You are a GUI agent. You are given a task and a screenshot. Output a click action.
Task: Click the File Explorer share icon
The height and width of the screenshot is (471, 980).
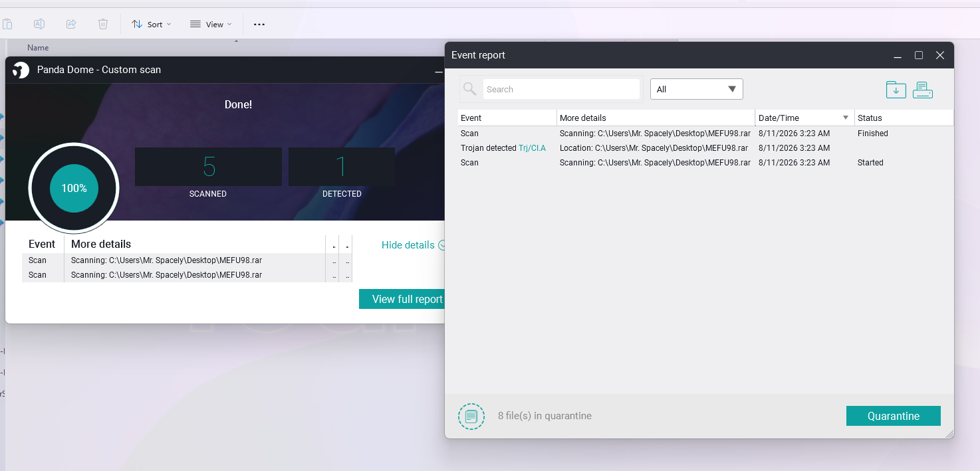coord(71,24)
